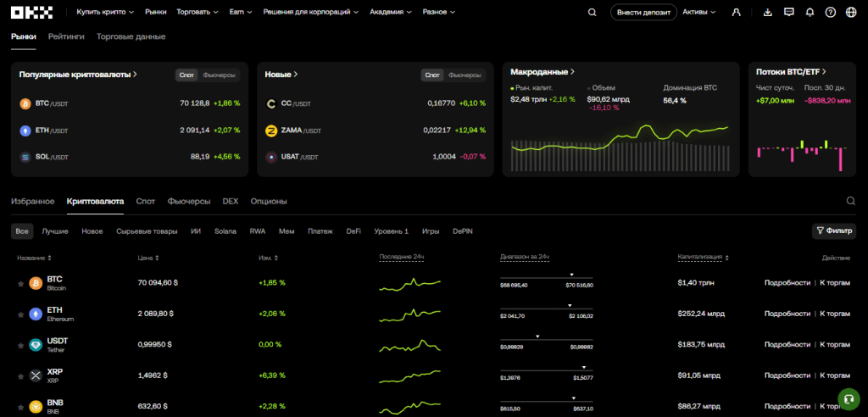Screen dimensions: 868x417
Task: Click the SOL icon in popular cryptocurrencies
Action: [25, 158]
